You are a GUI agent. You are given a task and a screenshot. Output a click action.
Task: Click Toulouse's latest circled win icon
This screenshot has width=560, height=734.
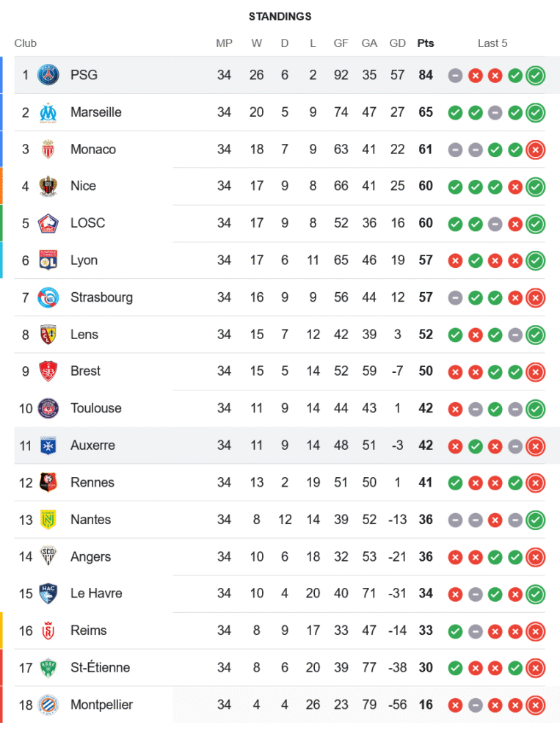[536, 408]
